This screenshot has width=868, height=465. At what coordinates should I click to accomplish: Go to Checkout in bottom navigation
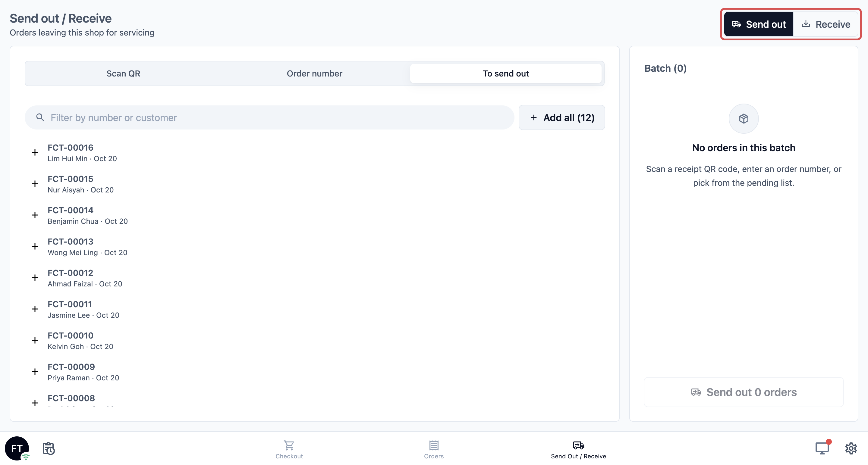click(x=289, y=450)
